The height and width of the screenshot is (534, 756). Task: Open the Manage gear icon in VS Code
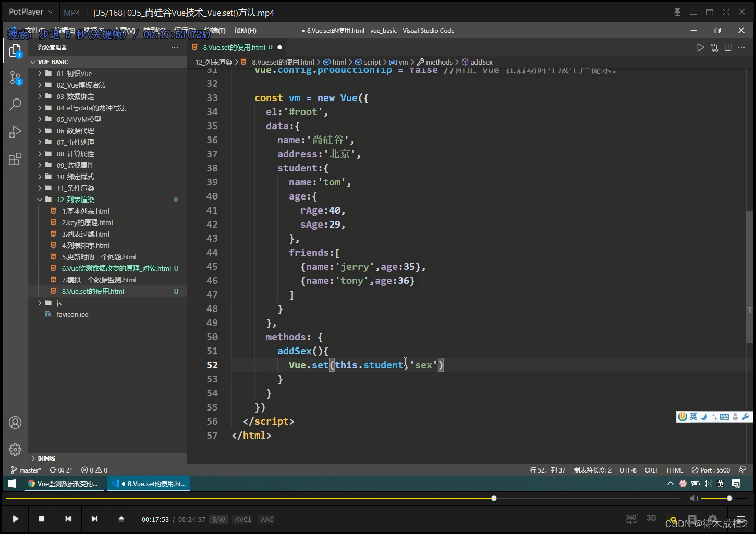[x=15, y=449]
